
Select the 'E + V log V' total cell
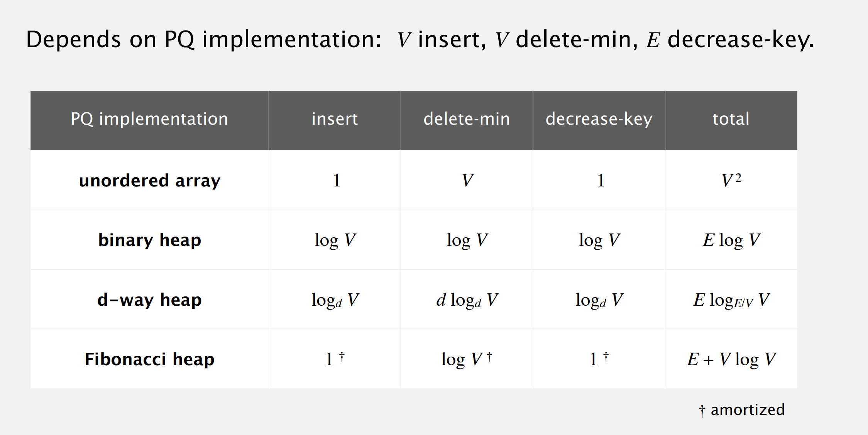[x=731, y=359]
